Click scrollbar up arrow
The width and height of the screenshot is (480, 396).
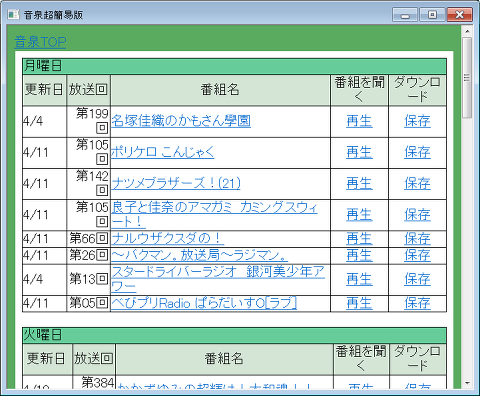pyautogui.click(x=467, y=31)
